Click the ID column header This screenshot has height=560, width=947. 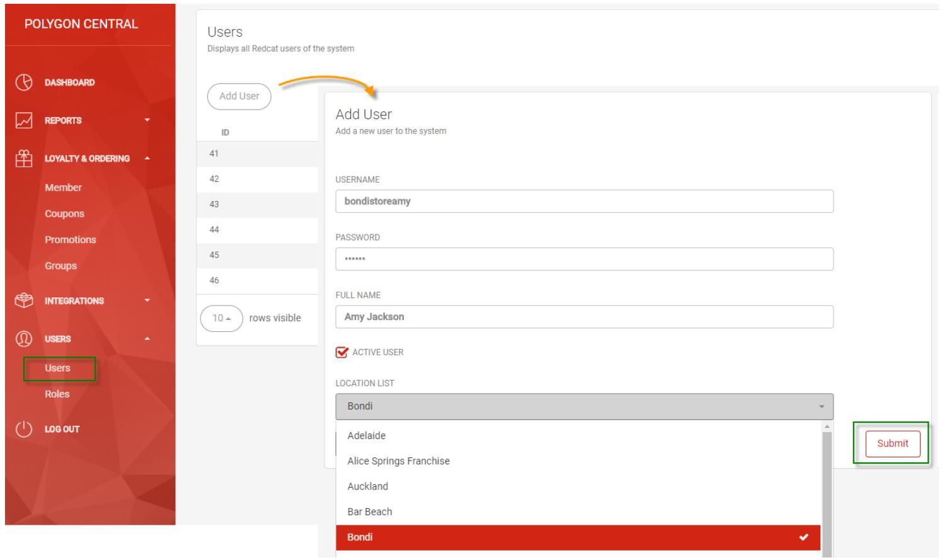225,133
